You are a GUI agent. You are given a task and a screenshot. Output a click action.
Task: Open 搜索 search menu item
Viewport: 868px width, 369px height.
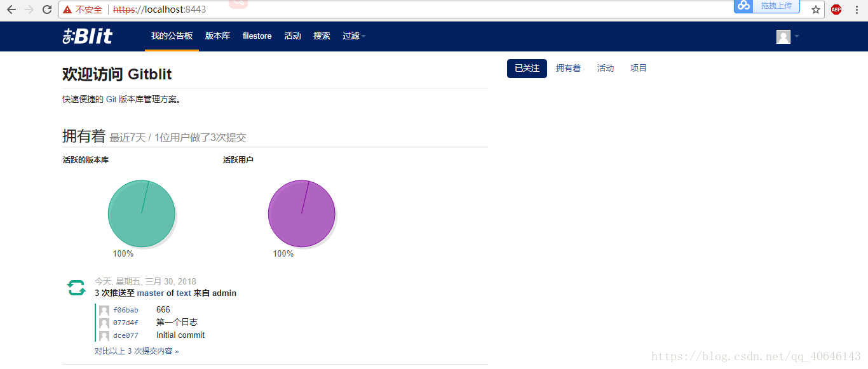tap(322, 36)
